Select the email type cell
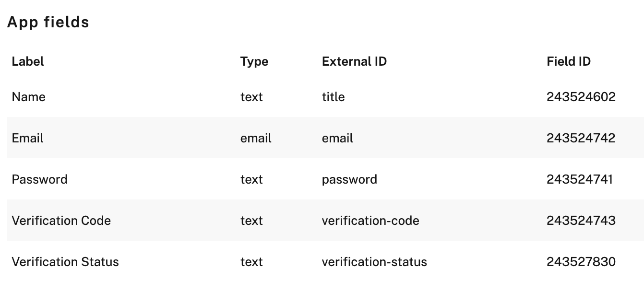The image size is (644, 304). click(256, 138)
